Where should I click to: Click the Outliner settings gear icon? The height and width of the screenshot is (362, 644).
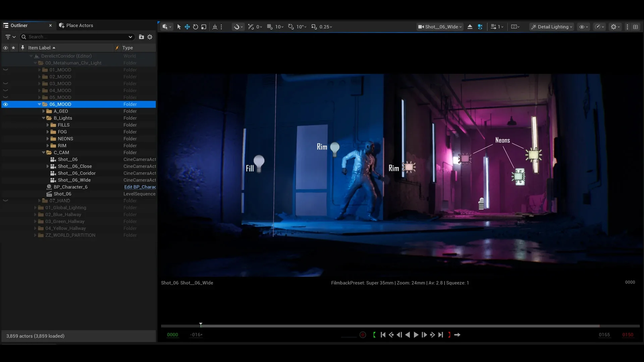click(150, 37)
